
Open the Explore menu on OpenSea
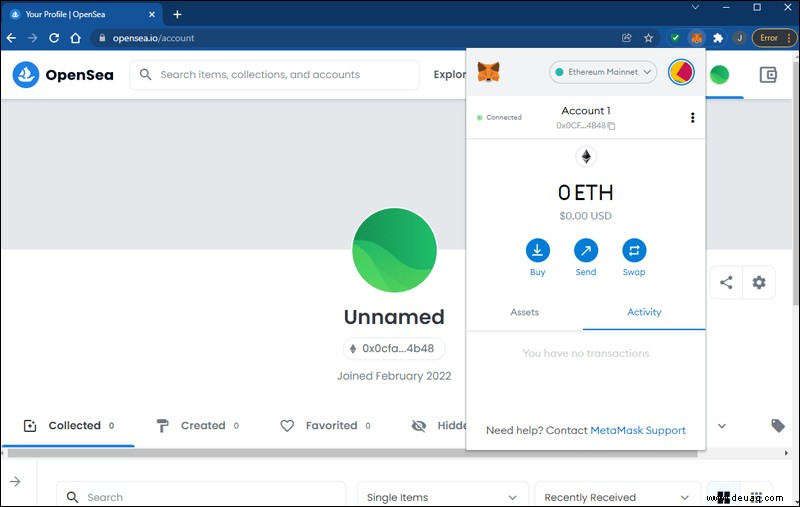point(449,74)
